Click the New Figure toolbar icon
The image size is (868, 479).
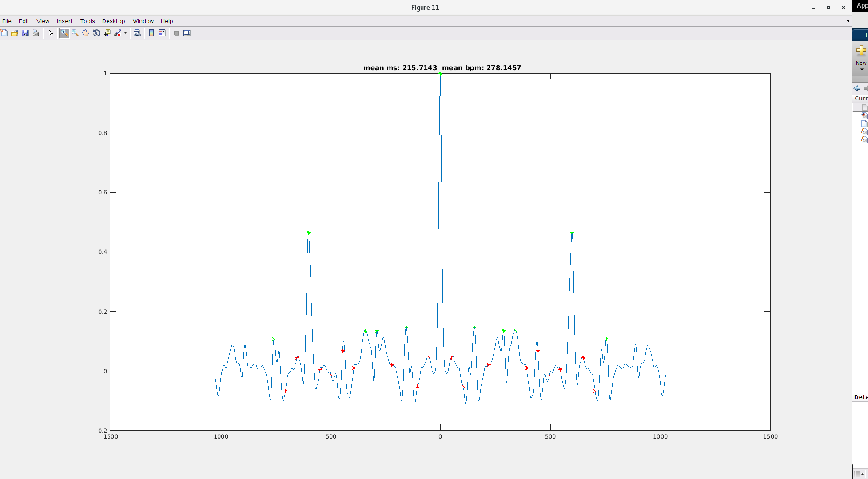click(4, 33)
